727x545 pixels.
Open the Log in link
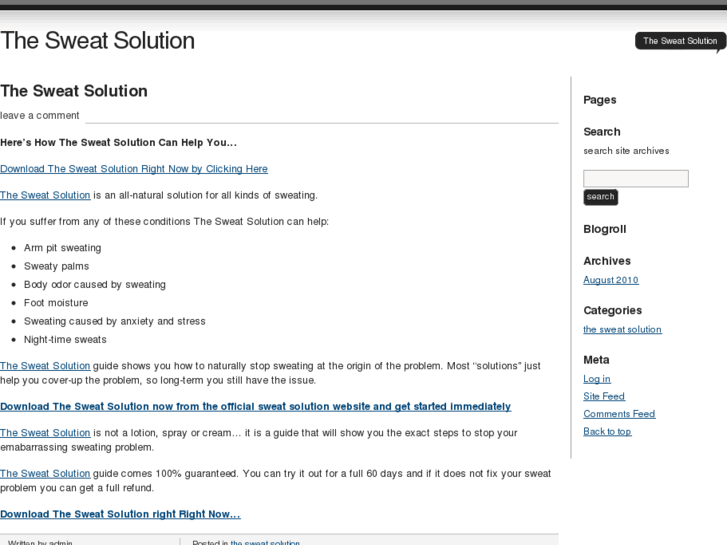pos(597,379)
